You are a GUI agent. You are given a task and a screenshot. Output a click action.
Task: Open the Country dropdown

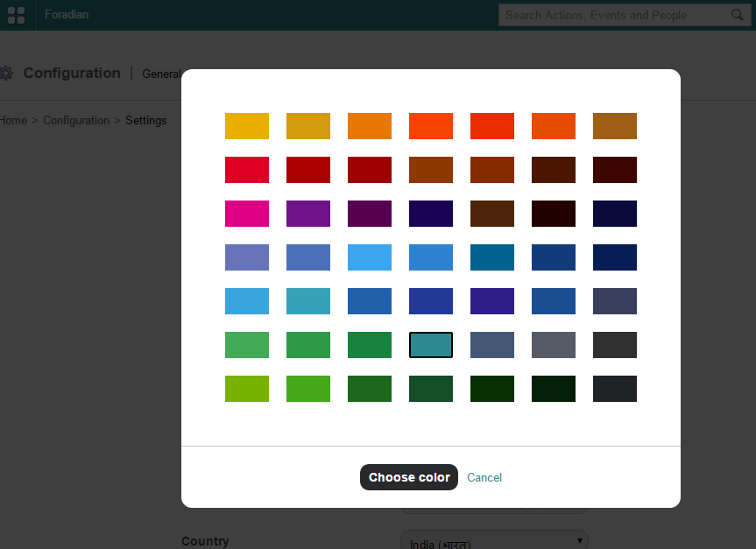click(x=494, y=541)
